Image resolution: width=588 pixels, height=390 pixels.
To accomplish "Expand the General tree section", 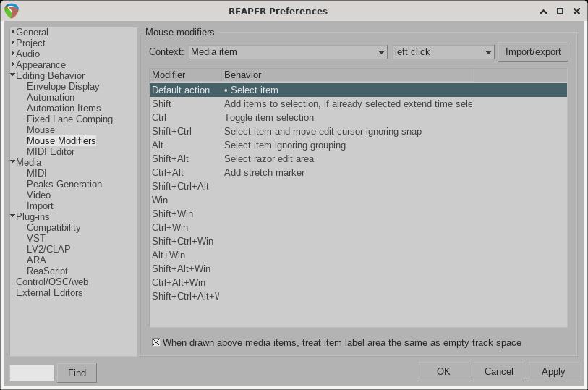I will (x=13, y=32).
